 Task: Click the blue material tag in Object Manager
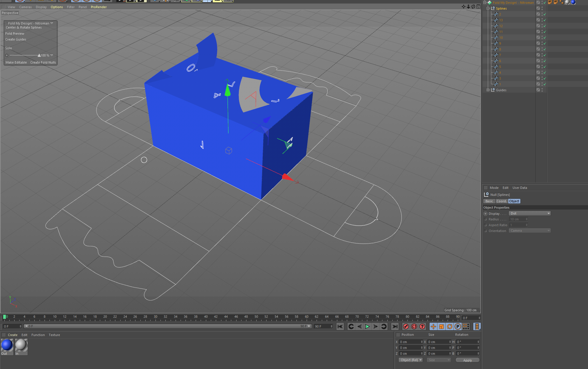point(573,2)
